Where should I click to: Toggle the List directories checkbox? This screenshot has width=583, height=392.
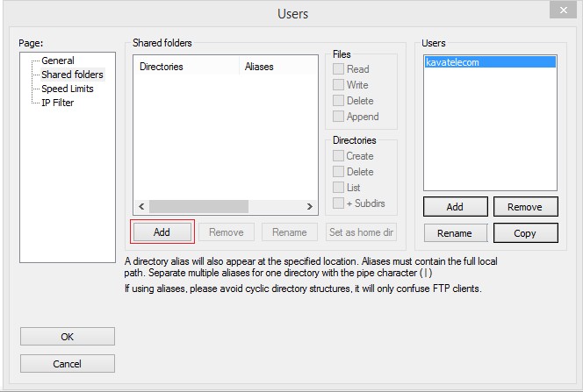coord(338,188)
